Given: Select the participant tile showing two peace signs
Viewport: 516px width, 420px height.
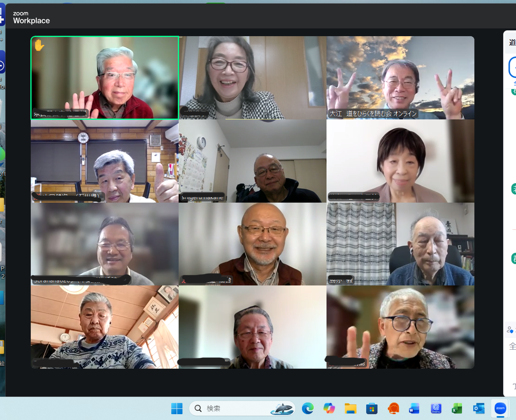Looking at the screenshot, I should tap(400, 77).
